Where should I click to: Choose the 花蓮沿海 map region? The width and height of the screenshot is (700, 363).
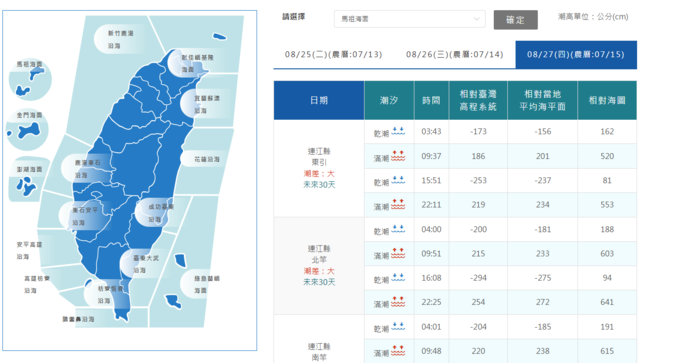207,159
